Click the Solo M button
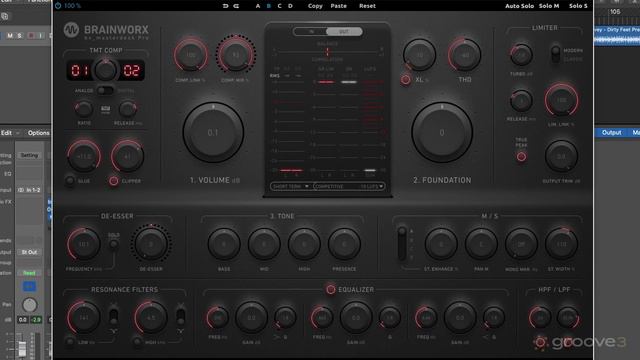This screenshot has width=640, height=360. (x=549, y=6)
